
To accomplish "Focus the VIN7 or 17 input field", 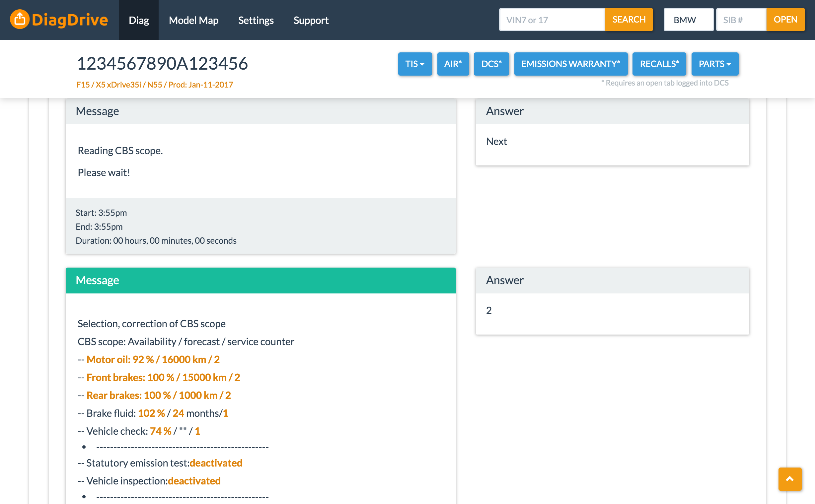I will (x=552, y=20).
